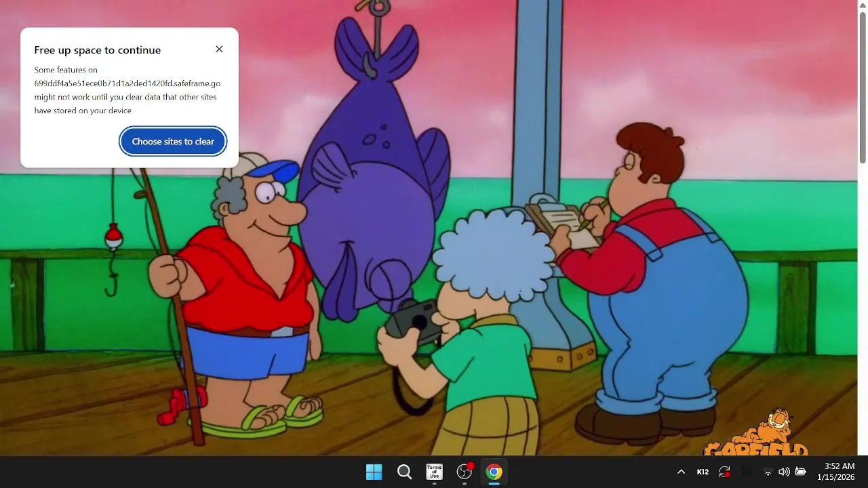Open the clock showing 3:52 AM
The image size is (868, 488).
[x=840, y=466]
